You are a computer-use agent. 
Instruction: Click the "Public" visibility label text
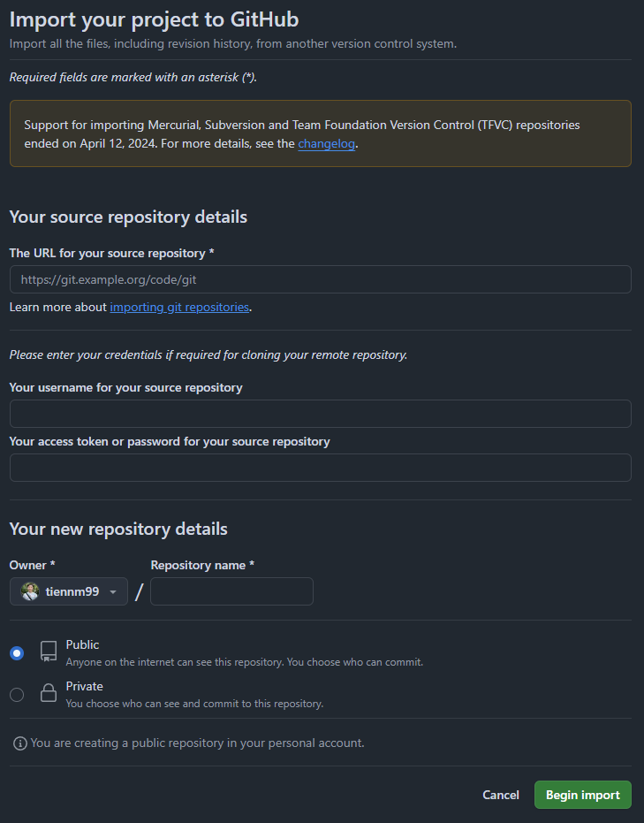[82, 645]
